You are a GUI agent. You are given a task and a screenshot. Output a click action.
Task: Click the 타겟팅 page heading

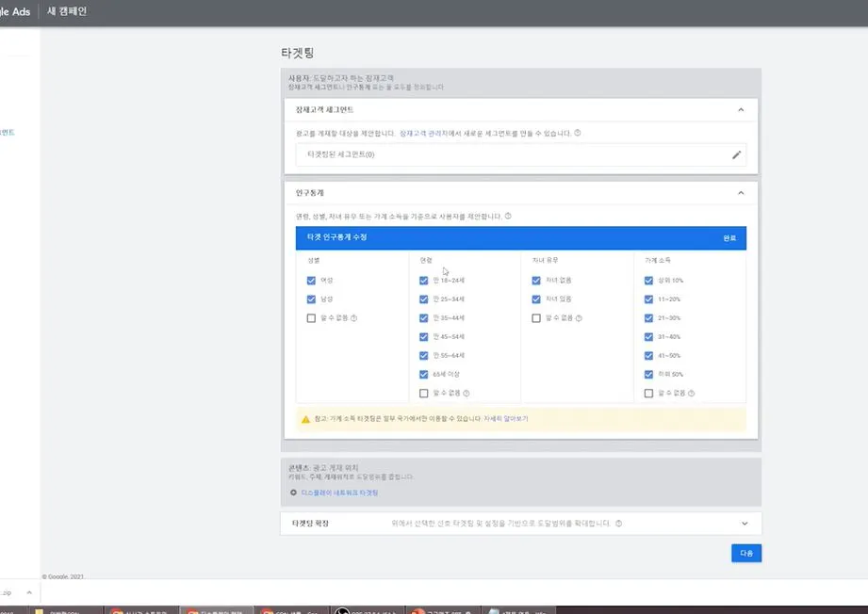(x=297, y=53)
